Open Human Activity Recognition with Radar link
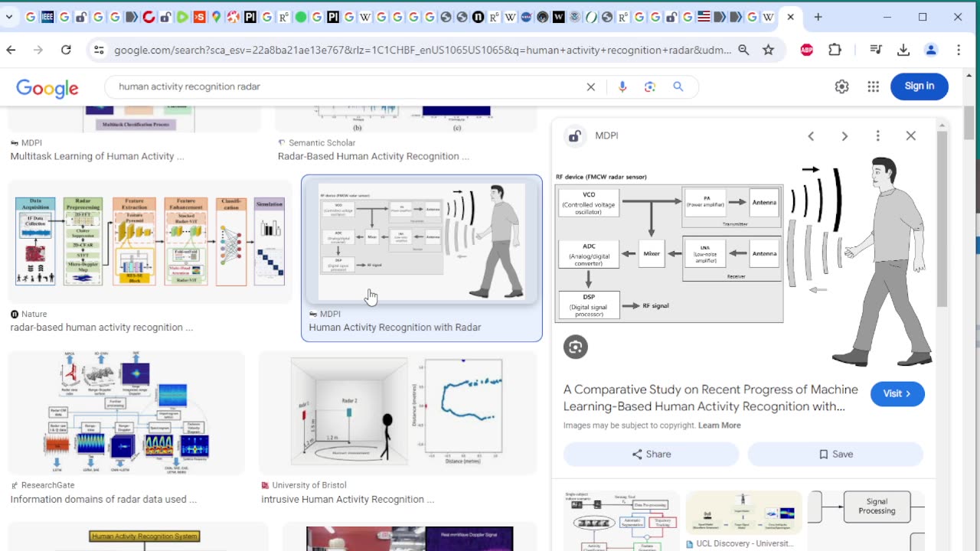 (395, 328)
